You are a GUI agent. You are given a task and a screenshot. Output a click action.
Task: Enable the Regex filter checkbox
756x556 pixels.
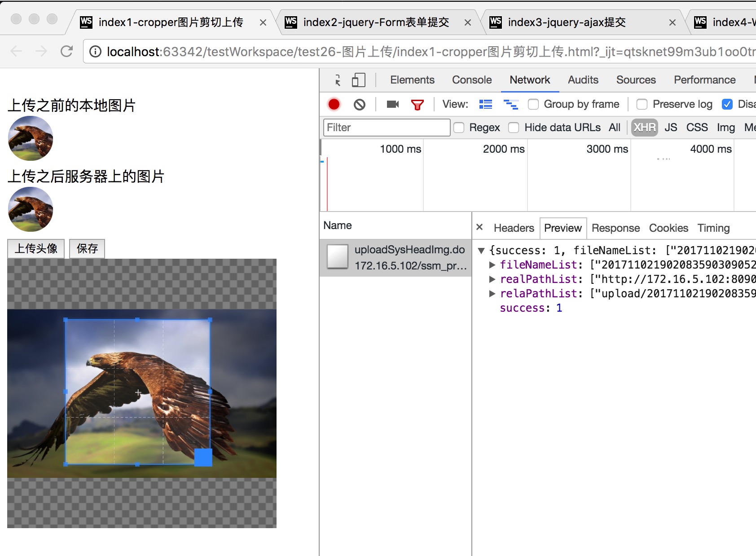tap(459, 128)
